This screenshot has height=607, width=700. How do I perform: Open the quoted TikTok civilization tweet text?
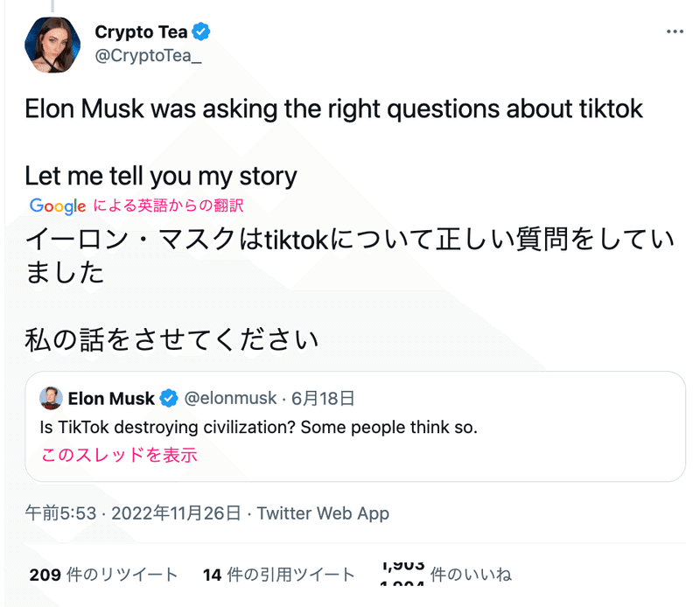[x=258, y=427]
